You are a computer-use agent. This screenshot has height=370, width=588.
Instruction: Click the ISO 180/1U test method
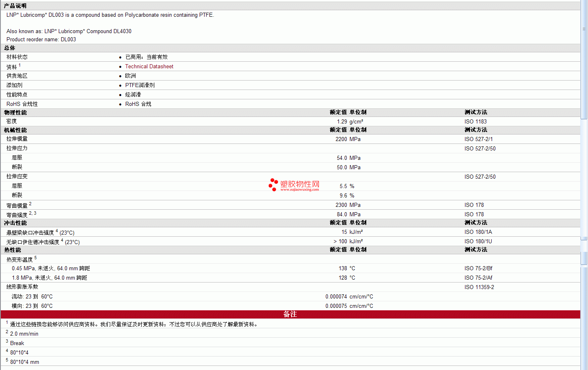click(478, 241)
